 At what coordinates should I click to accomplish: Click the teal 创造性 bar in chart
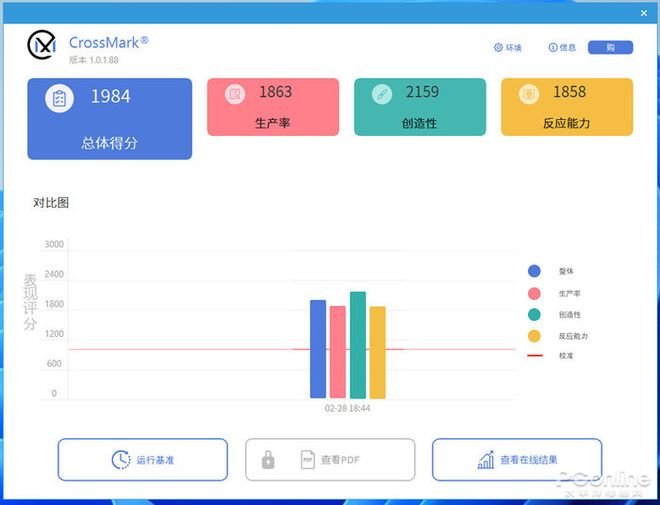[358, 345]
